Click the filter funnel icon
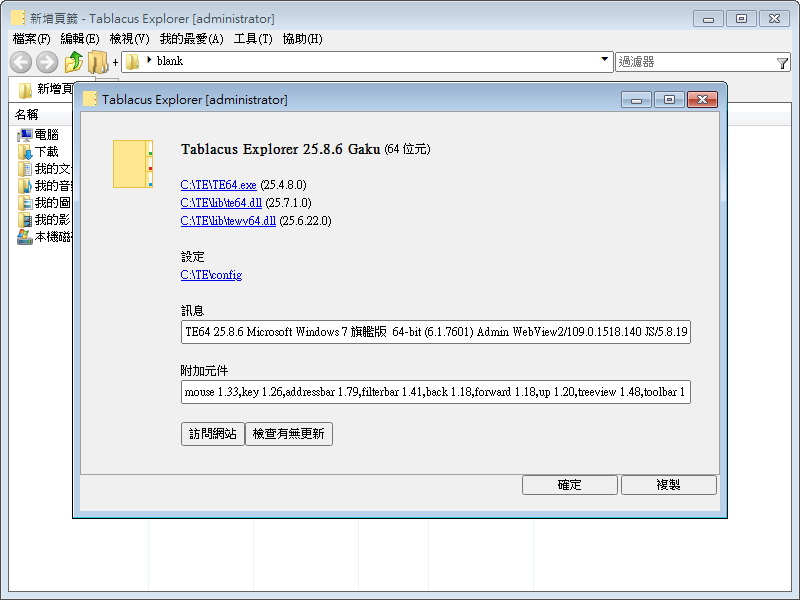Screen dimensions: 800x600 coord(782,63)
